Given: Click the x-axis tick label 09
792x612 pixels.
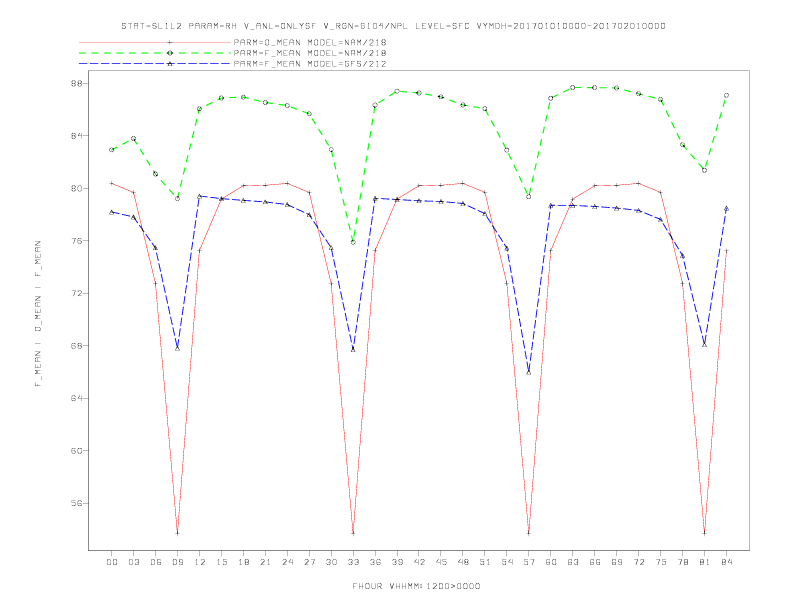Looking at the screenshot, I should click(x=177, y=562).
